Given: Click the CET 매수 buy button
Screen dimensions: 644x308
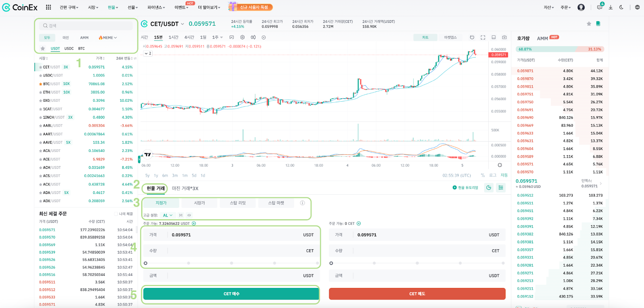Looking at the screenshot, I should tap(231, 294).
